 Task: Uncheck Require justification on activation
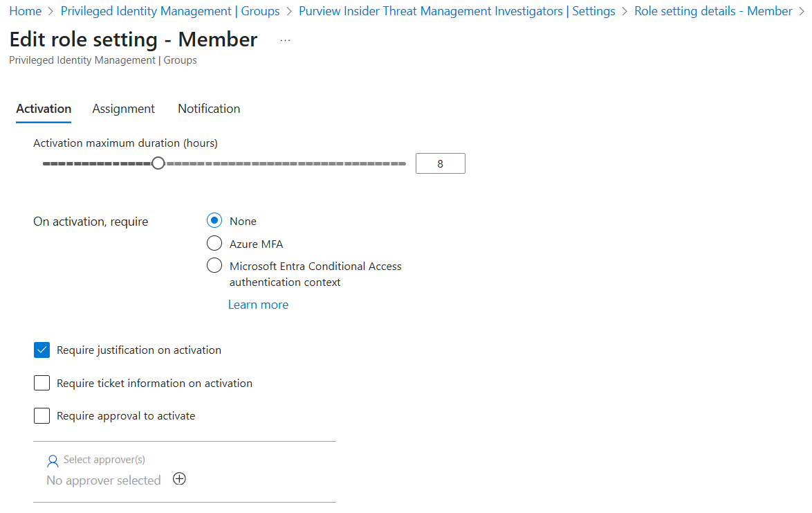pos(42,350)
